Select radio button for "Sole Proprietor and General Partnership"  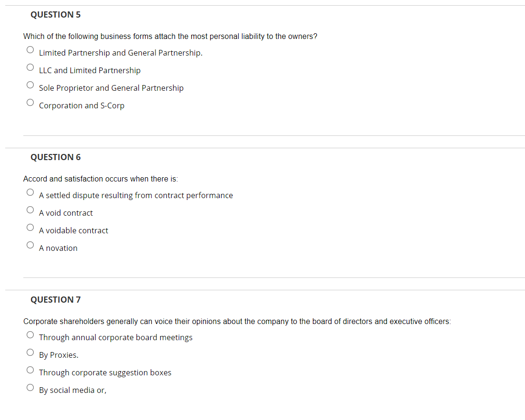click(x=30, y=85)
